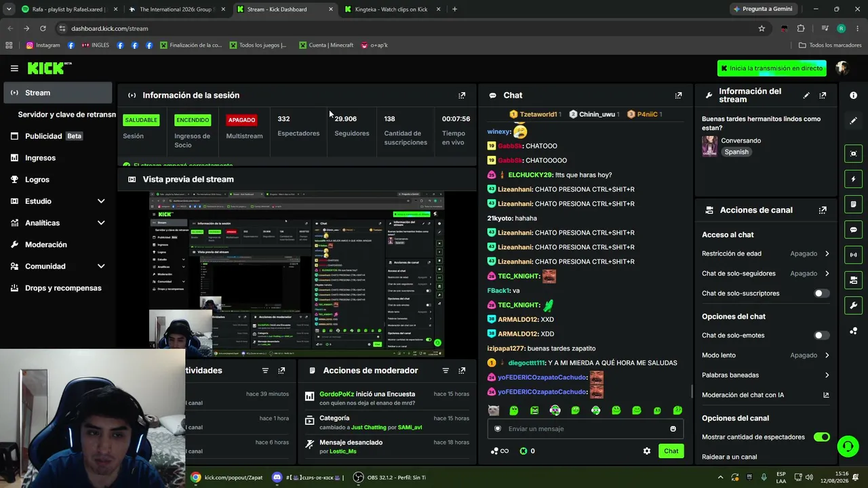This screenshot has width=868, height=488.
Task: Open Moderación in the sidebar
Action: coord(58,245)
